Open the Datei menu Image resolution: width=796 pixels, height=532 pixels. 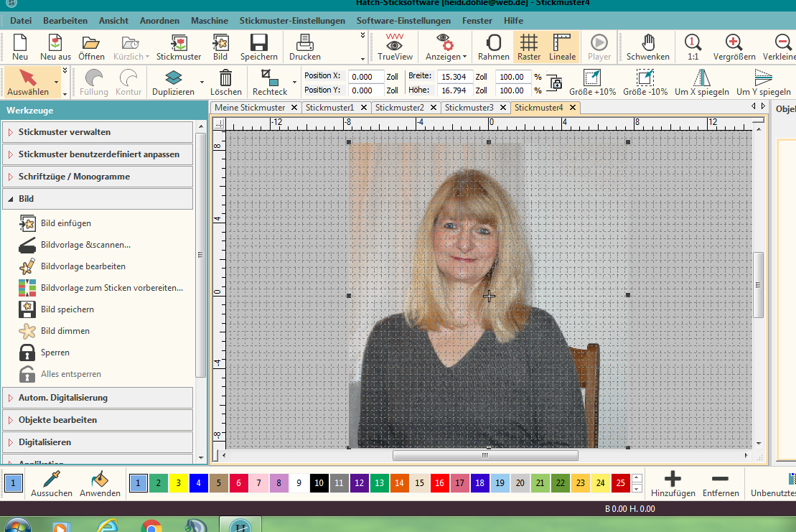click(x=21, y=21)
